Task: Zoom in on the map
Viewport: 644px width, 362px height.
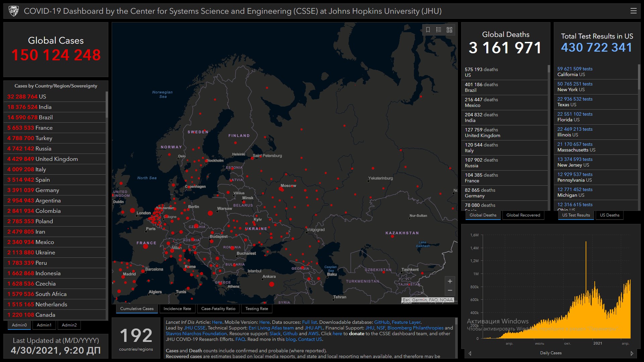Action: pos(450,281)
